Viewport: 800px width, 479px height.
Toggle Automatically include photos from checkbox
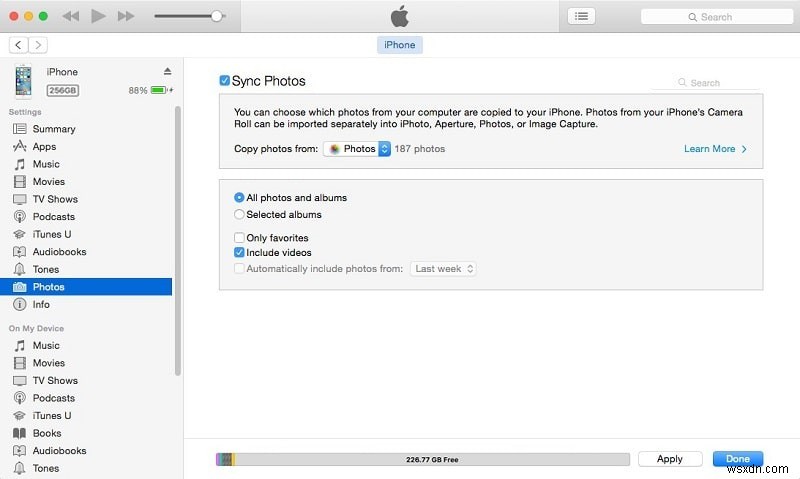click(239, 269)
